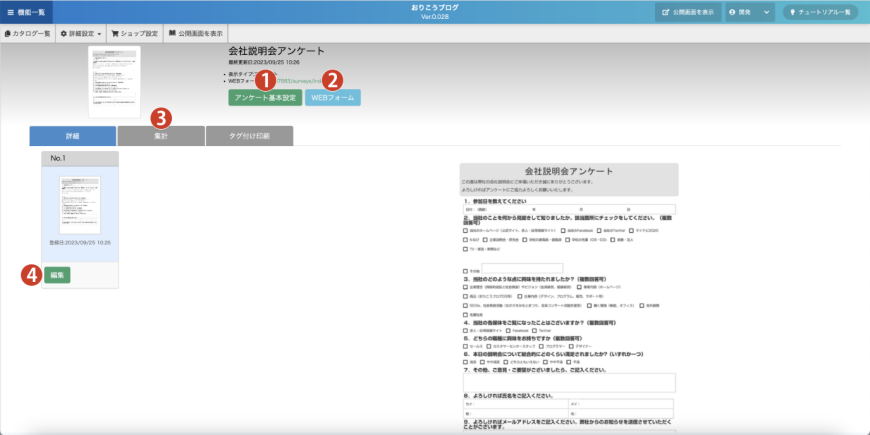This screenshot has height=435, width=870.
Task: Expand the 開発 user dropdown chevron
Action: tap(766, 12)
